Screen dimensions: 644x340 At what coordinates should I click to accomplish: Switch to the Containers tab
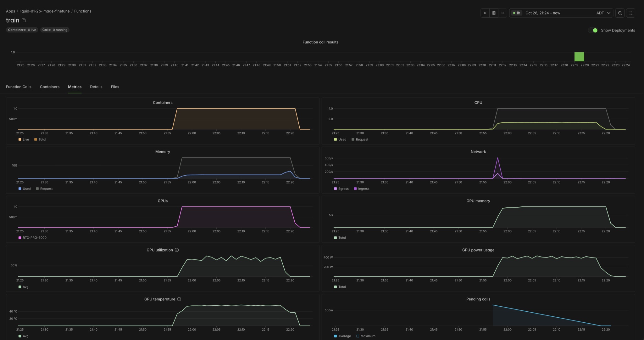pyautogui.click(x=50, y=87)
